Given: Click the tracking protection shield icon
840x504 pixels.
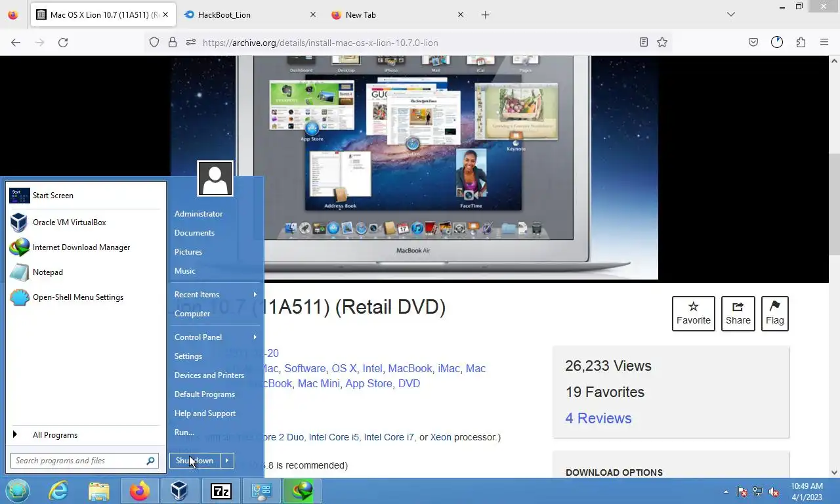Looking at the screenshot, I should pyautogui.click(x=154, y=43).
